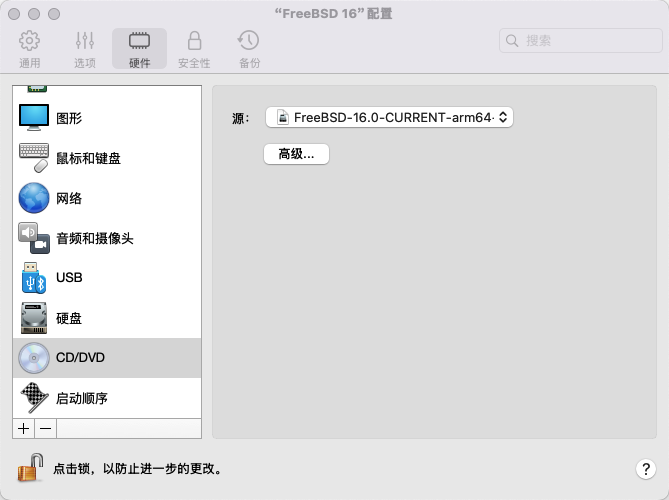Click the speaker-camera icon for 音频和摄像头
The width and height of the screenshot is (669, 500).
pos(34,238)
